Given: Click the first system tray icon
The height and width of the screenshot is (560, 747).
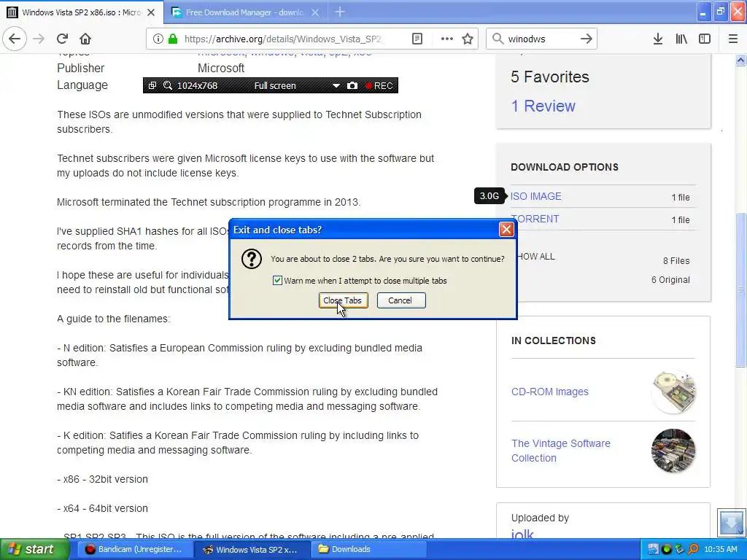Looking at the screenshot, I should 653,550.
